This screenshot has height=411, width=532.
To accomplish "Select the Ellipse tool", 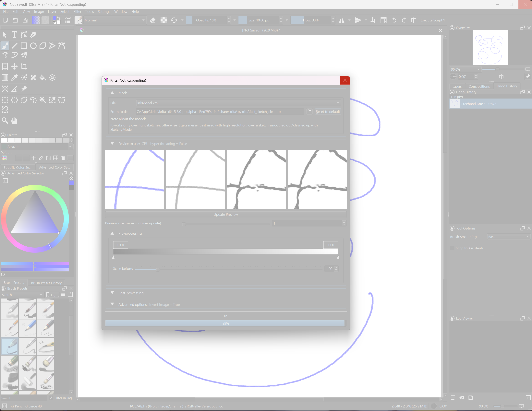I will (33, 46).
